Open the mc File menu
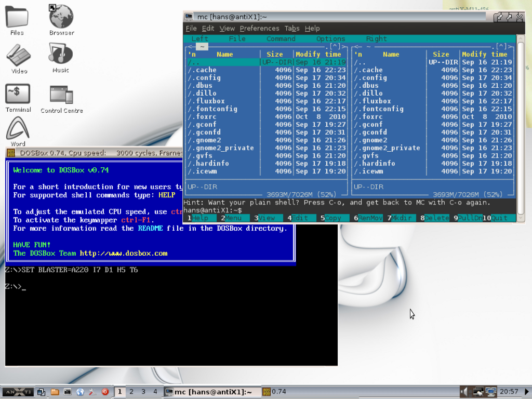This screenshot has height=399, width=532. pos(237,38)
